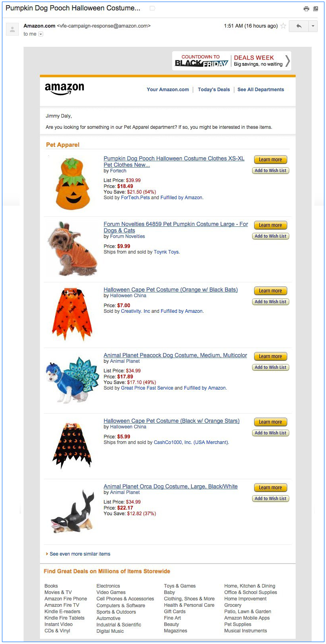Viewport: 326px width, 644px height.
Task: Star this Amazon email
Action: (283, 26)
